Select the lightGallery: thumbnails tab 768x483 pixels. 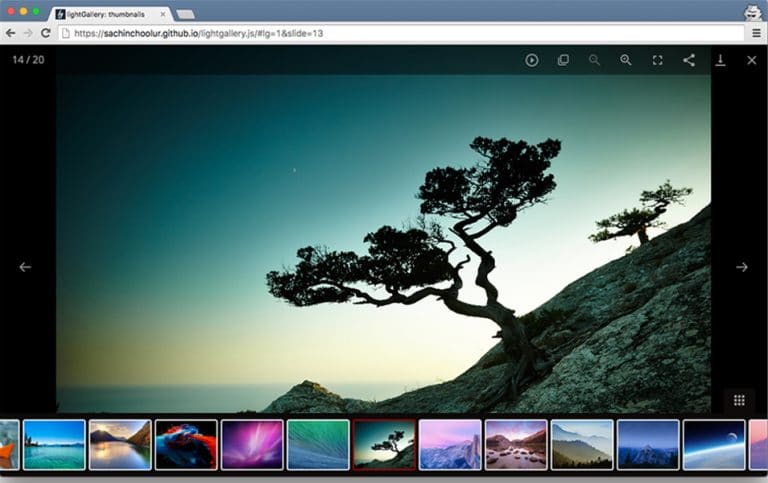(x=111, y=14)
